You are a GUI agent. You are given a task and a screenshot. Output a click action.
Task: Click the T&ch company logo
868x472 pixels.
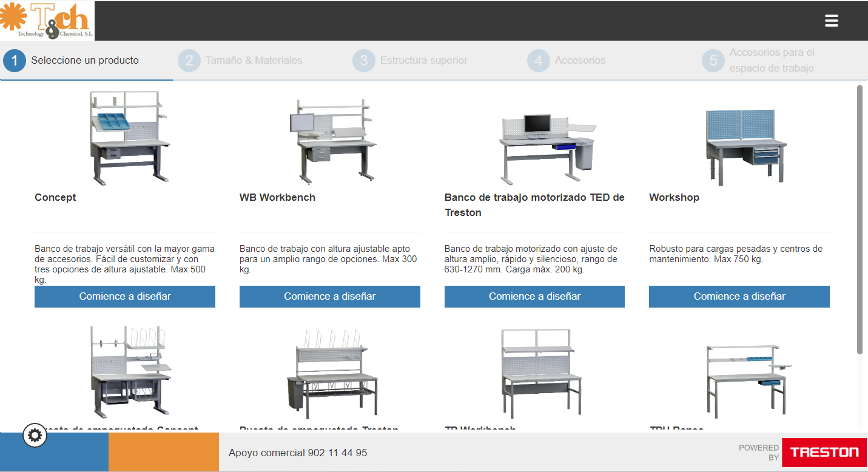click(47, 21)
